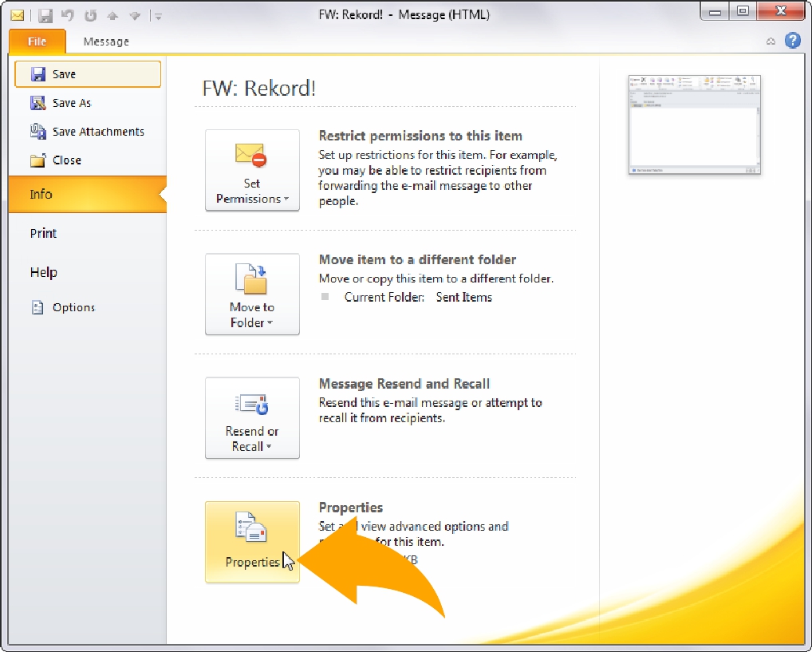Click the large Properties button
Image resolution: width=812 pixels, height=652 pixels.
252,542
